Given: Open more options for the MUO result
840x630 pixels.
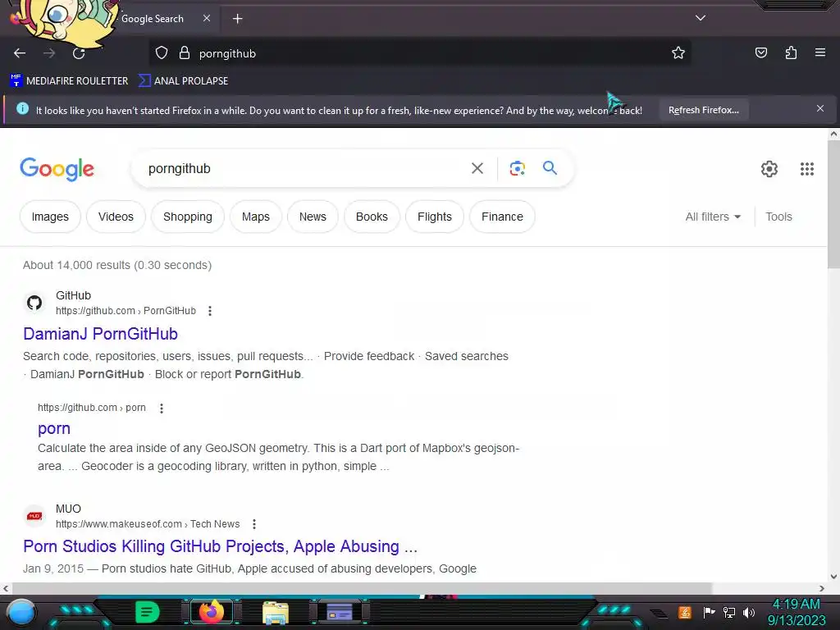Looking at the screenshot, I should click(254, 524).
